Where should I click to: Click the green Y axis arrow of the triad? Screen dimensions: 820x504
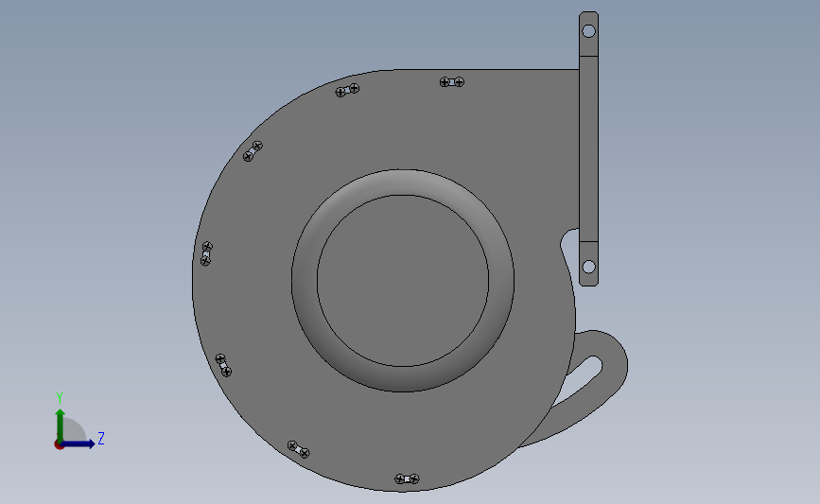(61, 425)
